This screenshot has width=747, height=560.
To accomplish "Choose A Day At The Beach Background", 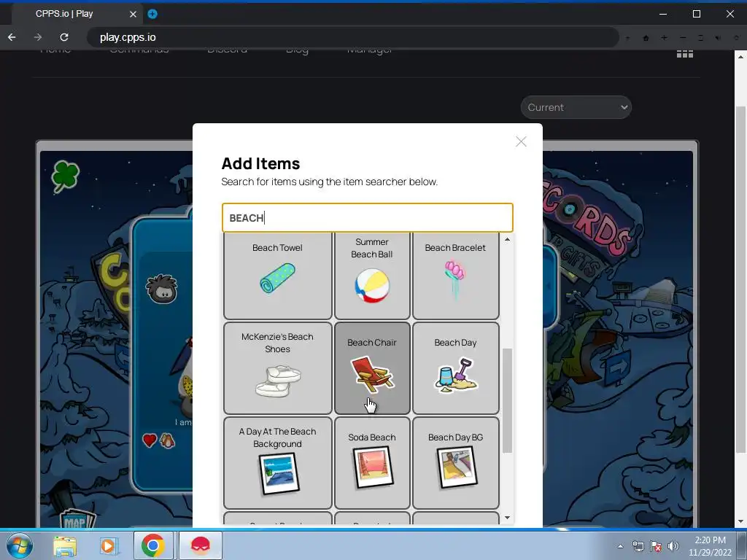I will pos(277,463).
